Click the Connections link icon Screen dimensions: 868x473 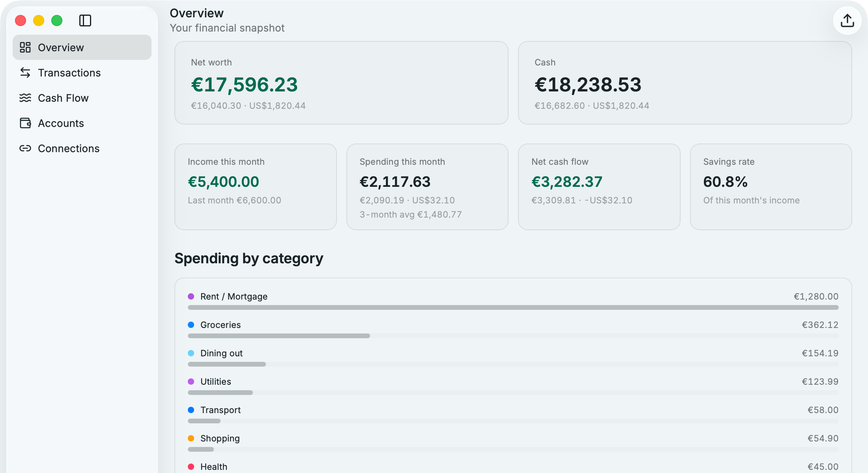pyautogui.click(x=25, y=148)
